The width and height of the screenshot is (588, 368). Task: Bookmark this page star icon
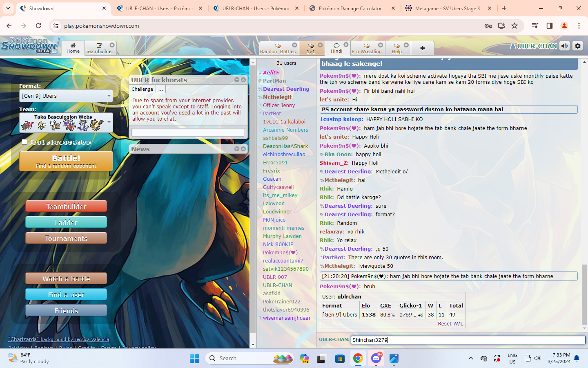pyautogui.click(x=514, y=26)
